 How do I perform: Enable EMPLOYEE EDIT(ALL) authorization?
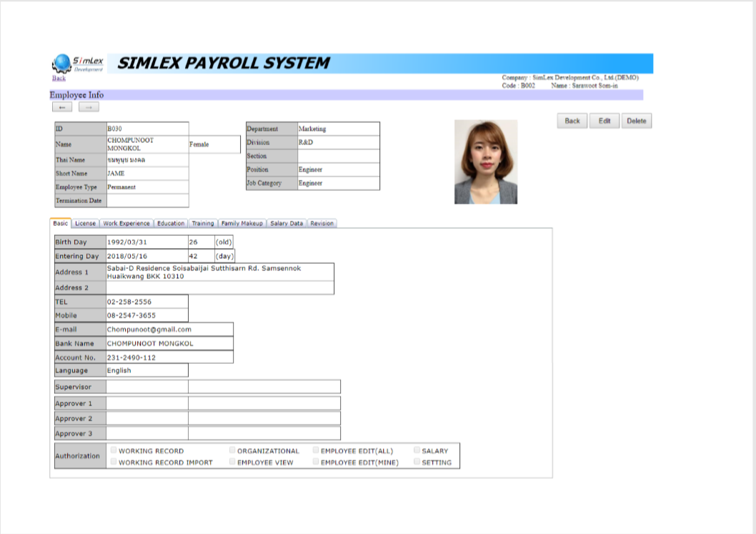point(315,450)
